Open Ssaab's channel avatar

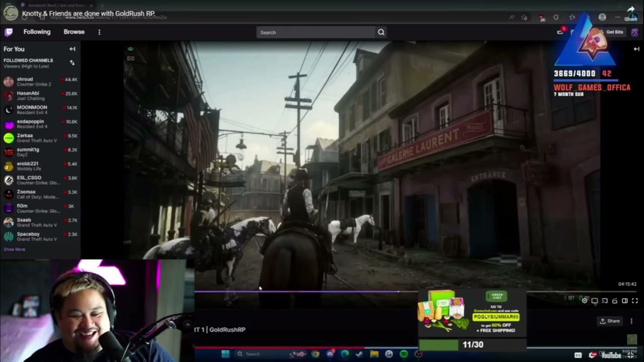[x=9, y=222]
